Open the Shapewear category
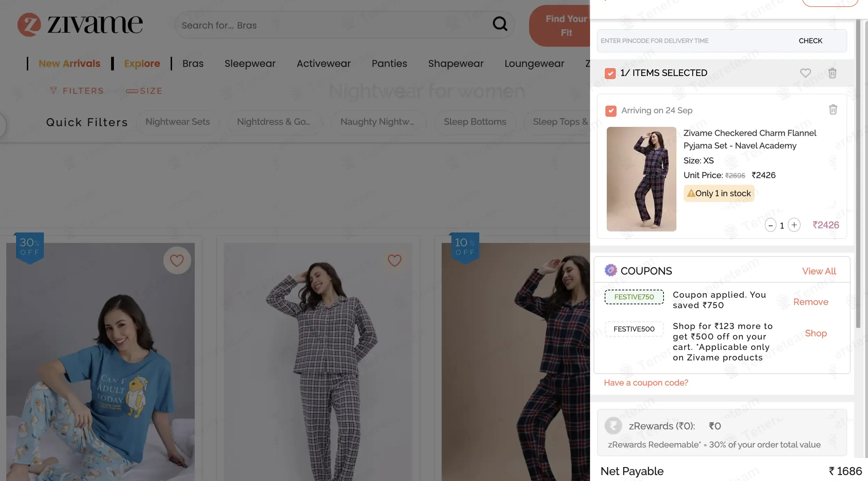This screenshot has height=481, width=868. click(456, 63)
